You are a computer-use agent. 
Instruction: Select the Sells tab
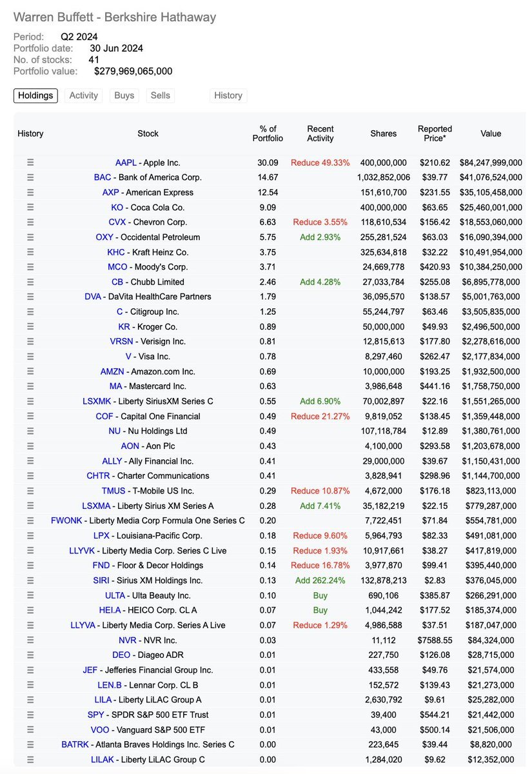(x=160, y=95)
